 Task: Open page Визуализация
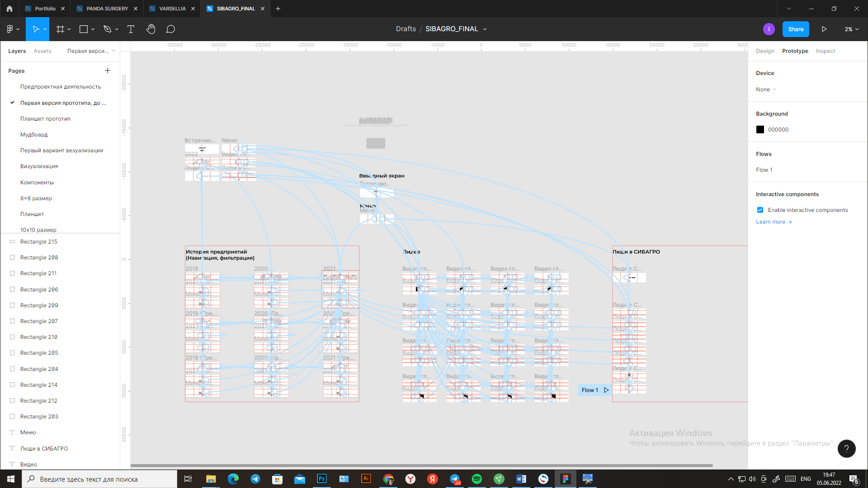point(39,166)
